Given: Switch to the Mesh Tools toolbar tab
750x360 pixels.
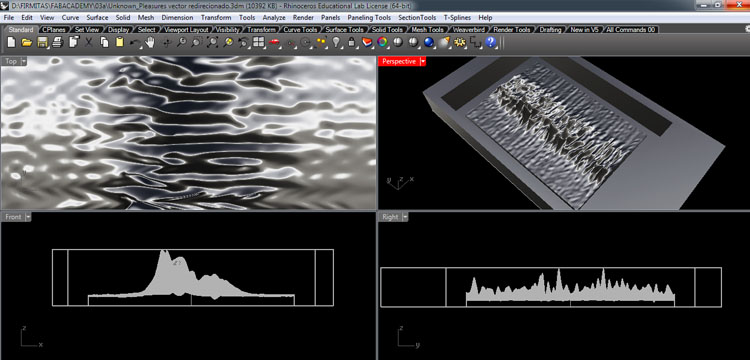Looking at the screenshot, I should point(427,30).
